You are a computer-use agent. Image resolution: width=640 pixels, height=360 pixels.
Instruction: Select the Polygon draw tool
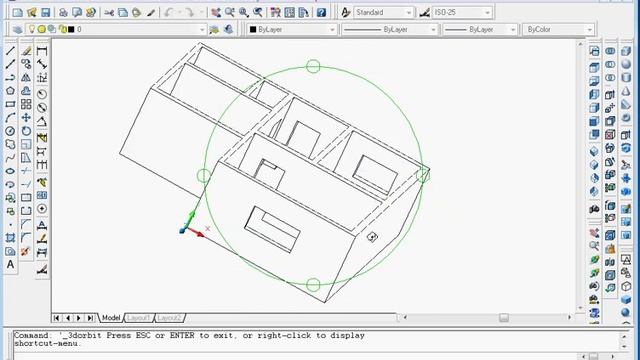click(10, 91)
